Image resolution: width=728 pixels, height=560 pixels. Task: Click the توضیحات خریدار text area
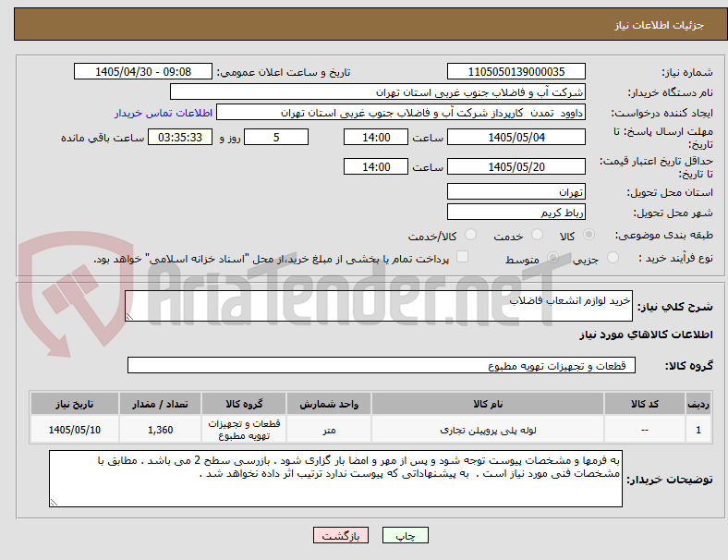click(x=335, y=479)
